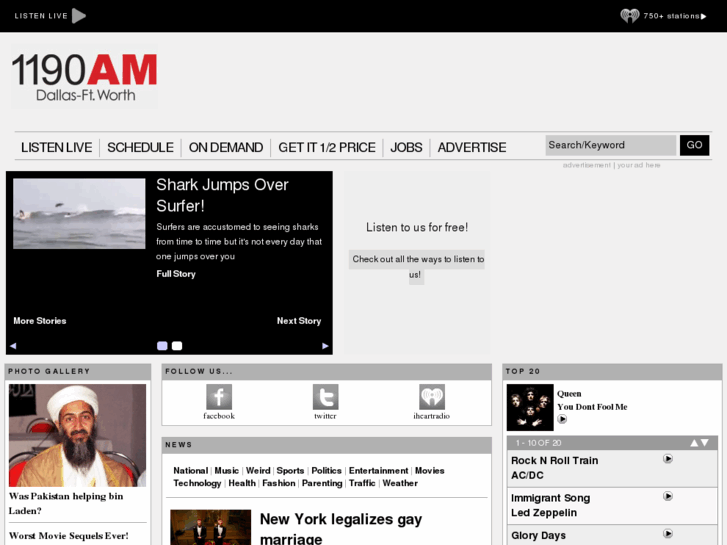Image resolution: width=727 pixels, height=545 pixels.
Task: Open the Shark Jumps Over Surfer headline
Action: click(223, 195)
